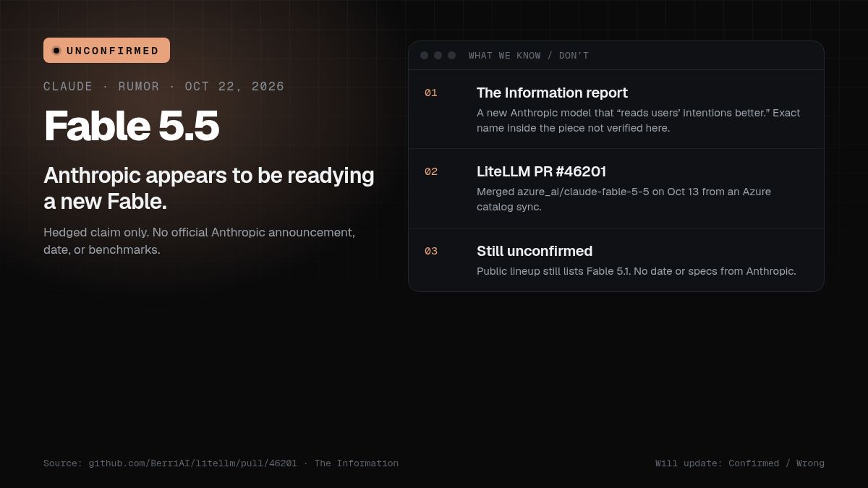This screenshot has width=868, height=488.
Task: Select the 'CLAUDE · RUMOR · OCT 22, 2026' line
Action: coord(164,87)
